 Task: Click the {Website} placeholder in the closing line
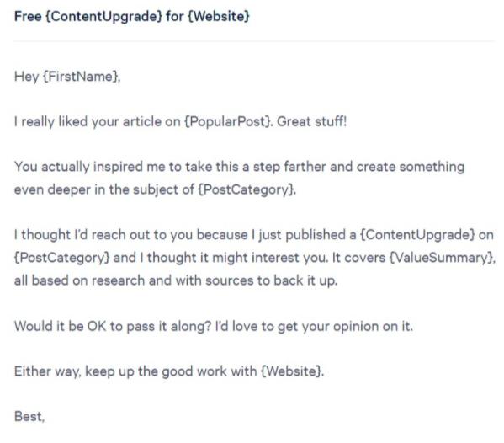[x=291, y=371]
